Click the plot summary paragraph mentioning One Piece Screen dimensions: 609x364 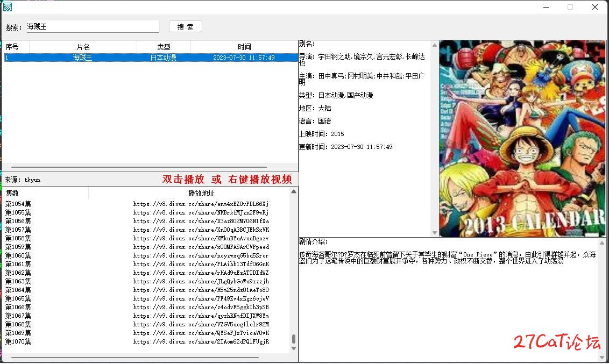[x=448, y=258]
